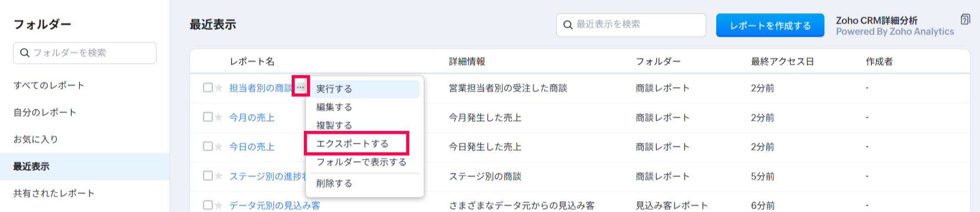Click the three-dot more options icon
Viewport: 980px width, 212px height.
pos(300,87)
